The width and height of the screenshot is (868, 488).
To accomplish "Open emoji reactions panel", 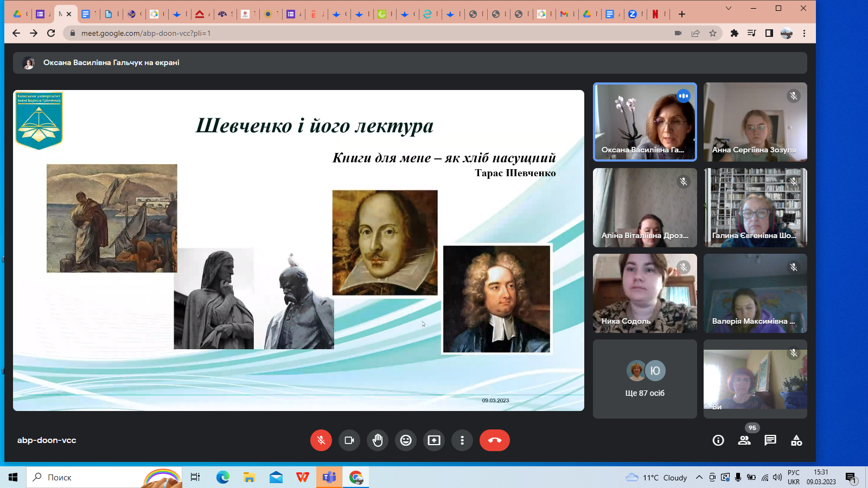I will [406, 440].
